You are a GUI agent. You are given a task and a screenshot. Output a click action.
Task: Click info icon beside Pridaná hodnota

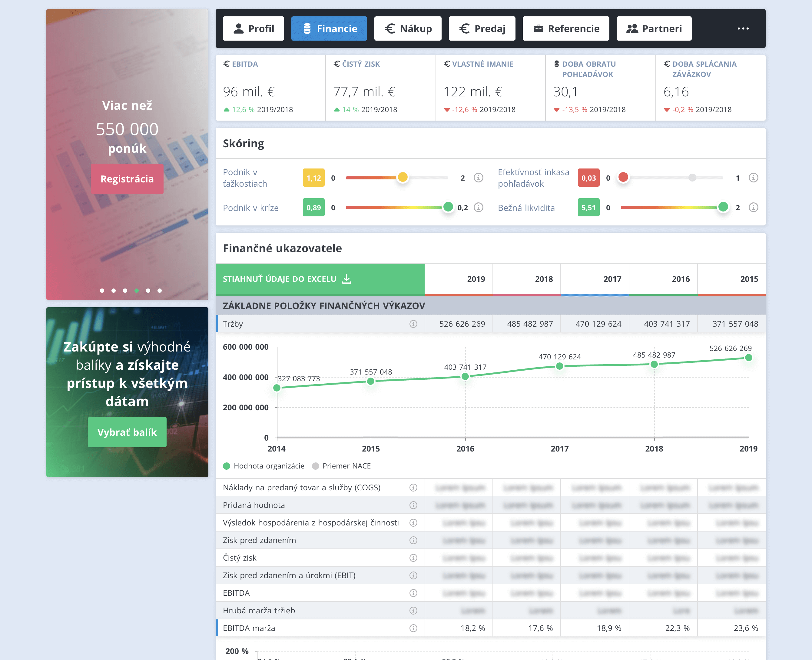tap(413, 505)
